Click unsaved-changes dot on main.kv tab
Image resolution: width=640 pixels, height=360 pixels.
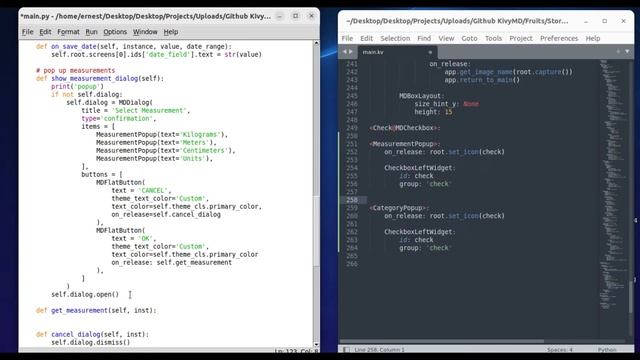click(430, 52)
